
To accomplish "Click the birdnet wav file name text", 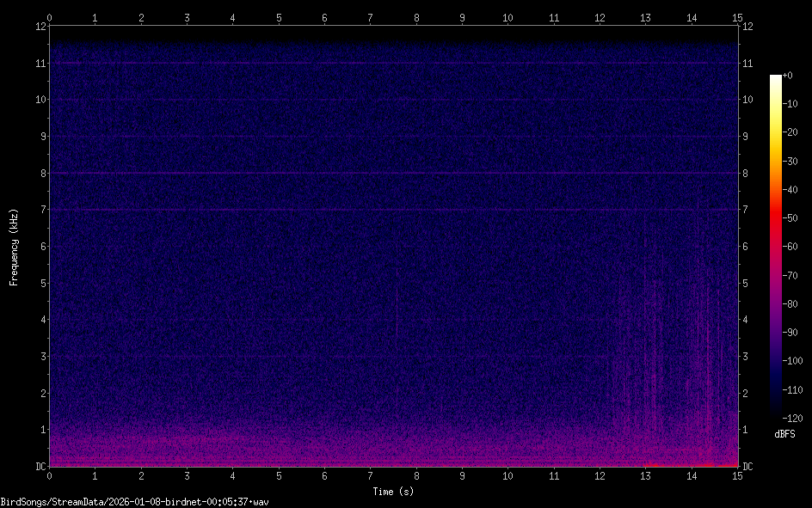I will click(135, 501).
